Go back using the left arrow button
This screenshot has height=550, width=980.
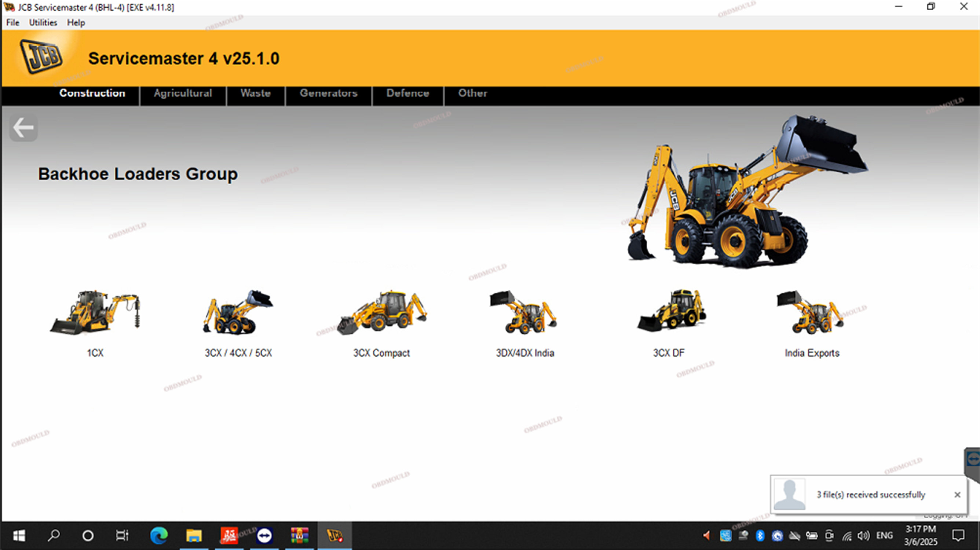(x=23, y=128)
